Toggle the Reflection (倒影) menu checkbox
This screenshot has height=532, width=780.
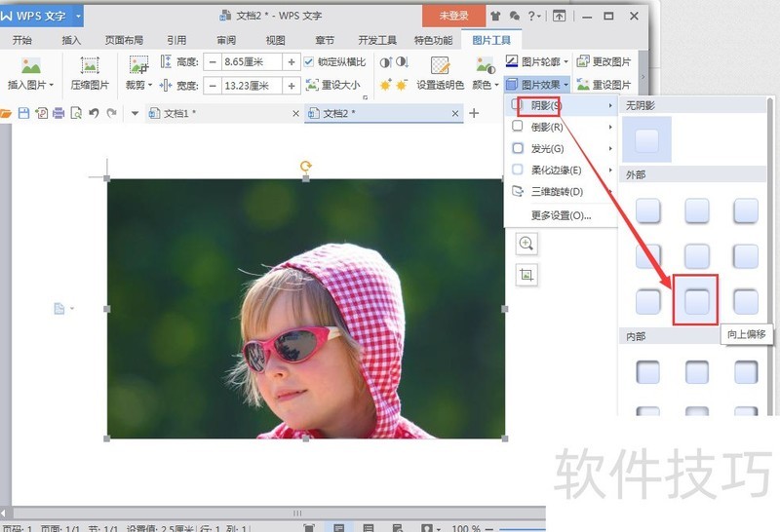point(518,127)
